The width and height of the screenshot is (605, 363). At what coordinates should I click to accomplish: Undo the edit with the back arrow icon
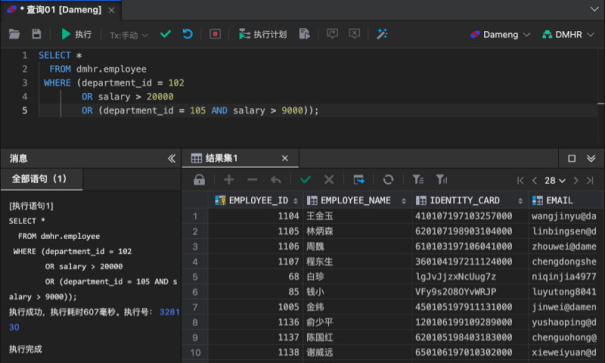[275, 180]
